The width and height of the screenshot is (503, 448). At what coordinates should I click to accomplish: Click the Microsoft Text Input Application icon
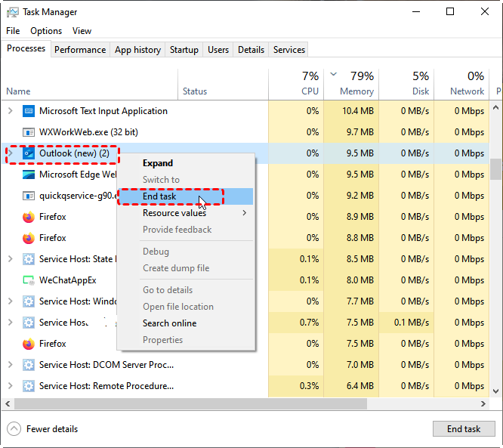tap(29, 111)
